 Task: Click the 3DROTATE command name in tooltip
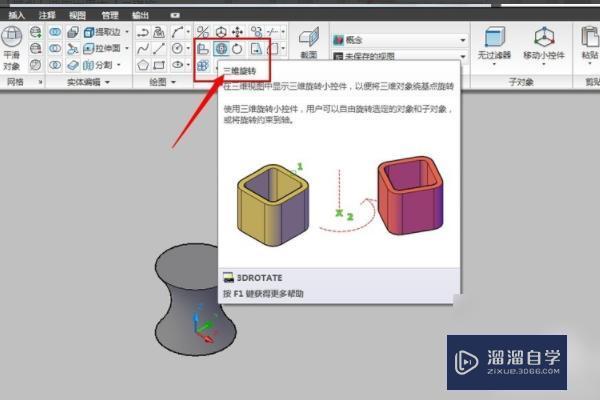pos(259,278)
